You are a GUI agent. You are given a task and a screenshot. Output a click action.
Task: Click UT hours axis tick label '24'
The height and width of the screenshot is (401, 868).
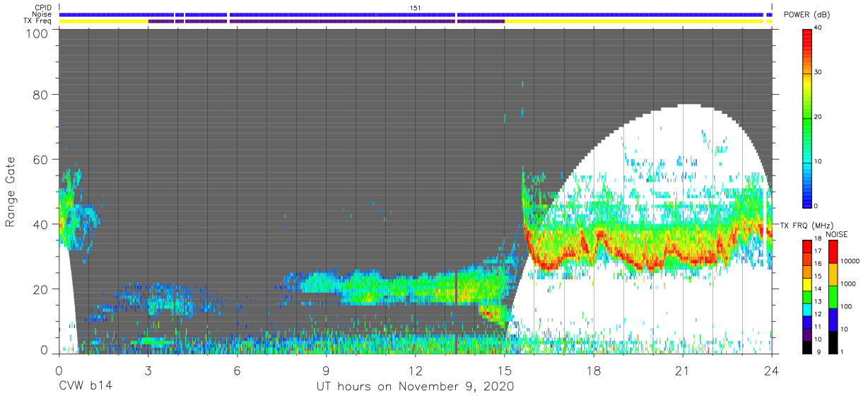[772, 371]
